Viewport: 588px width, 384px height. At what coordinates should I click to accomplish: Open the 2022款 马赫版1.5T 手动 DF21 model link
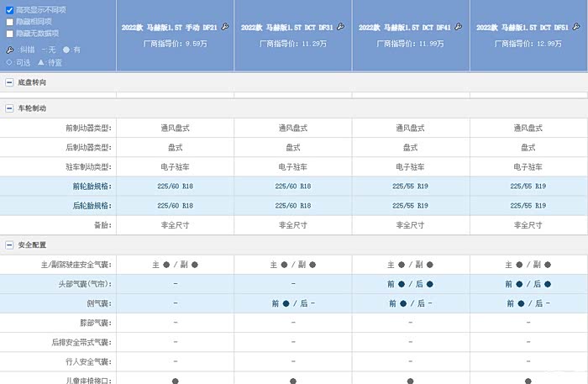[x=169, y=28]
